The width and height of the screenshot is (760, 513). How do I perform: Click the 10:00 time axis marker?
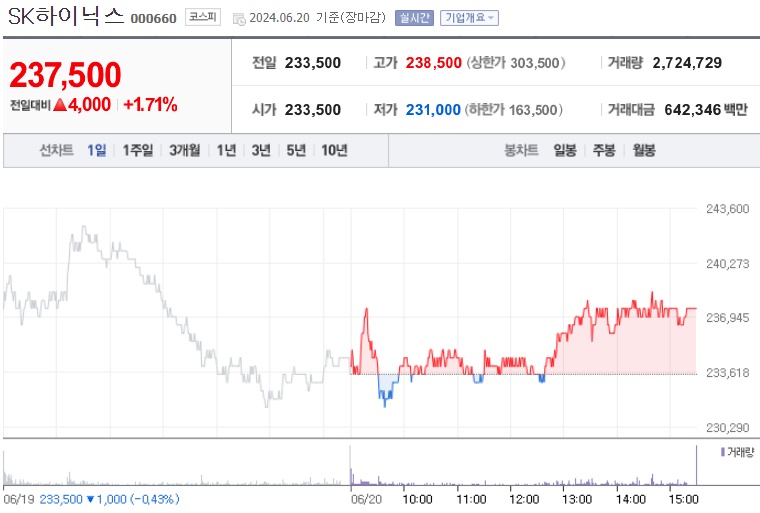(x=417, y=499)
